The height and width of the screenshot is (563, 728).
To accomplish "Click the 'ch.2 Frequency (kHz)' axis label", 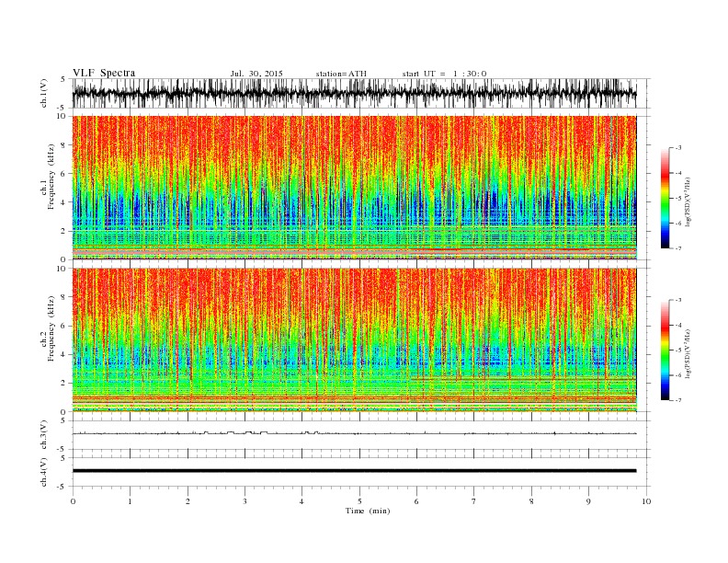I will [x=49, y=327].
